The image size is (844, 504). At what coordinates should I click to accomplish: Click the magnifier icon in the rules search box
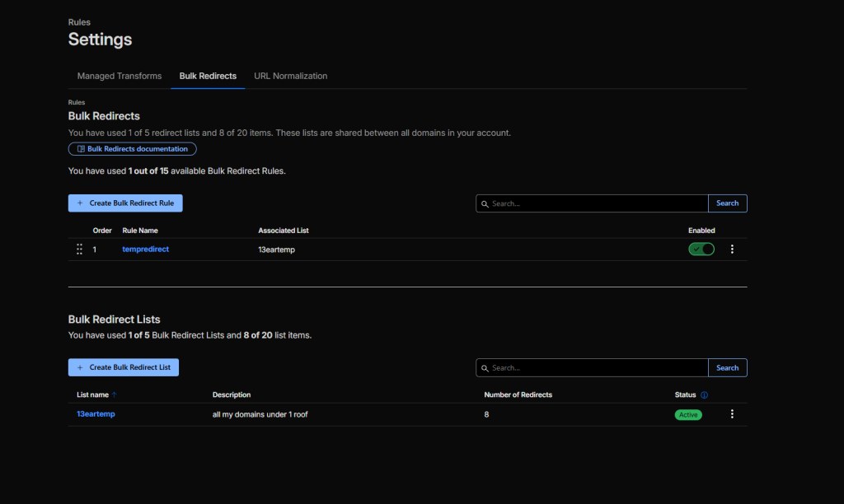pos(485,203)
